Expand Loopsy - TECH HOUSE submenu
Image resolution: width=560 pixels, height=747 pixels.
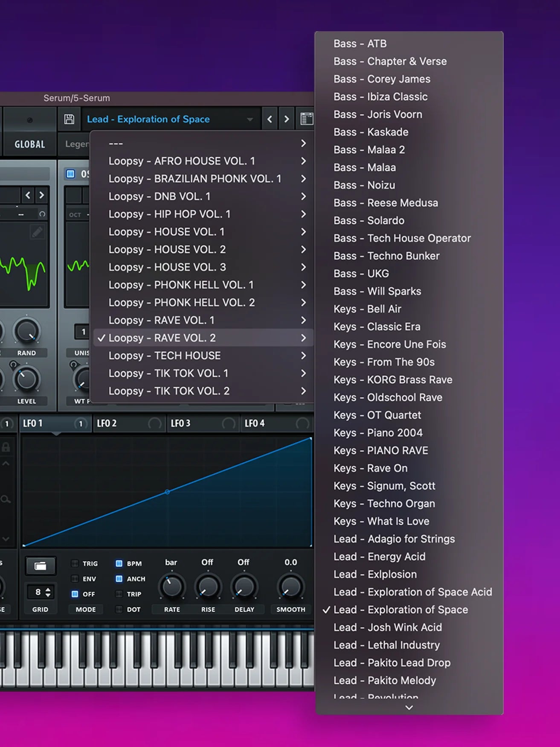pos(303,356)
